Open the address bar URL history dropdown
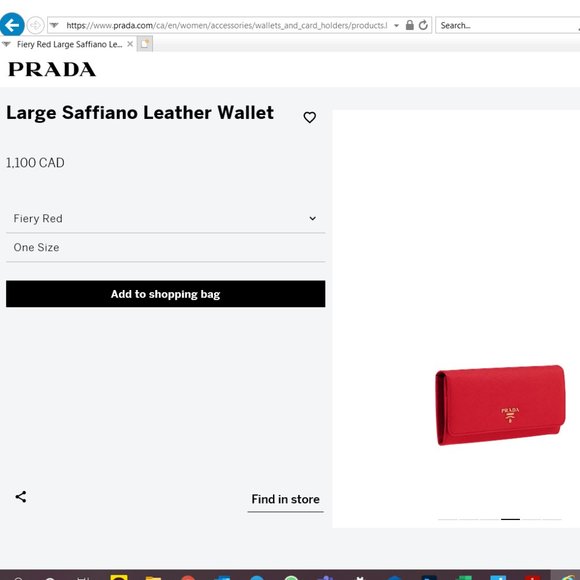This screenshot has width=580, height=580. (x=397, y=26)
